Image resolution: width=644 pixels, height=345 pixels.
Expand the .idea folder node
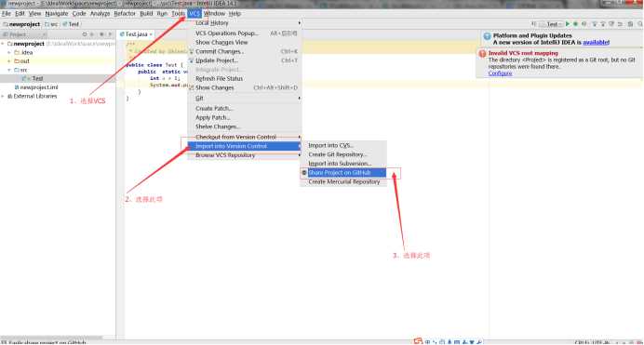9,52
